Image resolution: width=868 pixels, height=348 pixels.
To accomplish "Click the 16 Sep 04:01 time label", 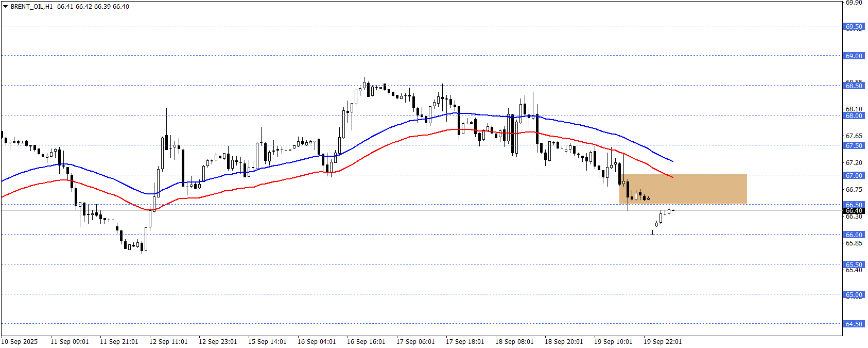I will (x=317, y=341).
